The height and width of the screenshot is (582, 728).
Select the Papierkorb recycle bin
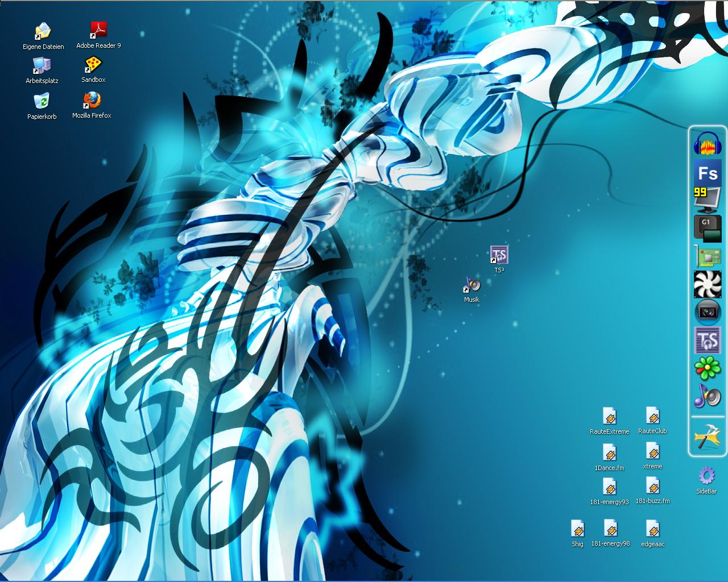point(42,101)
